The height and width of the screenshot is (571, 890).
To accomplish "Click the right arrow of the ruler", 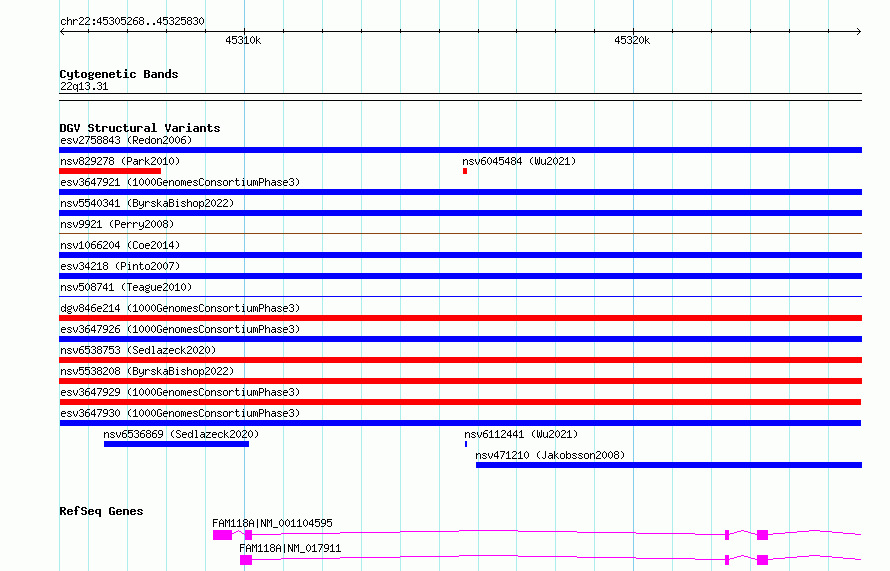I will point(859,31).
